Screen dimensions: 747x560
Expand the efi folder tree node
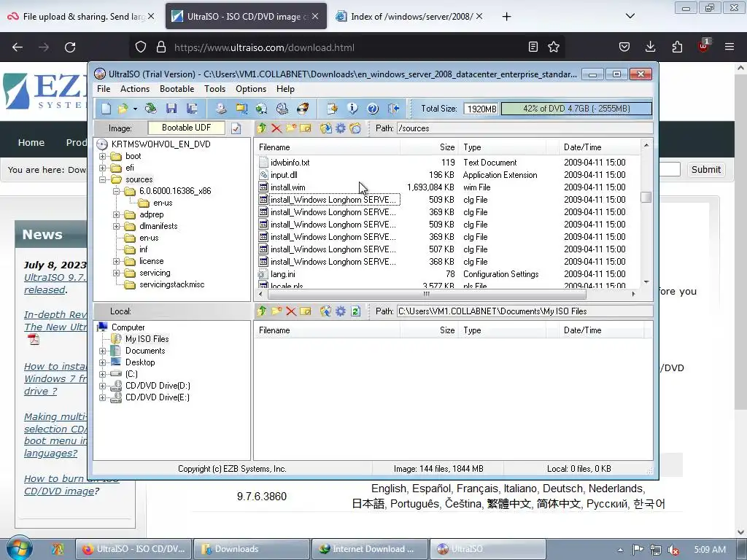click(x=102, y=168)
